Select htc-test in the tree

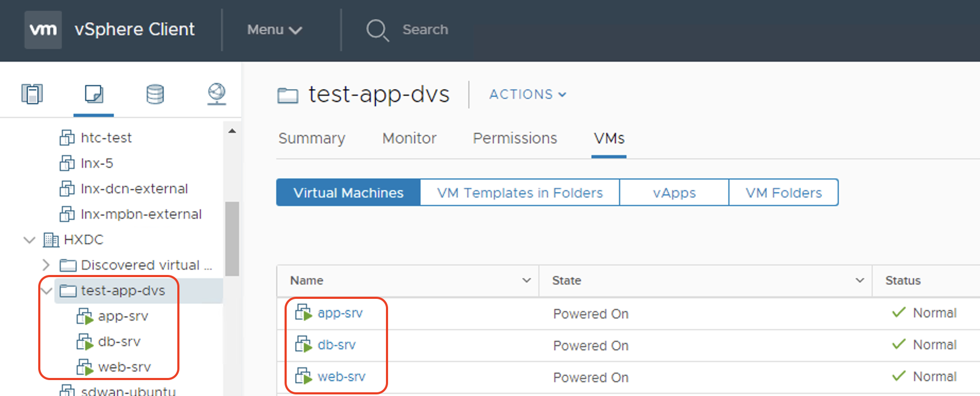coord(106,138)
